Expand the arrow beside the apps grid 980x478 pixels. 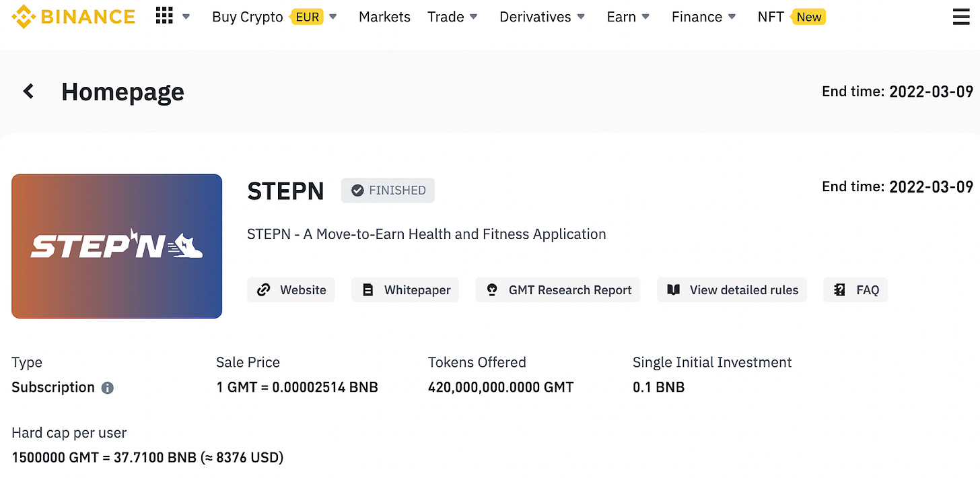point(186,17)
